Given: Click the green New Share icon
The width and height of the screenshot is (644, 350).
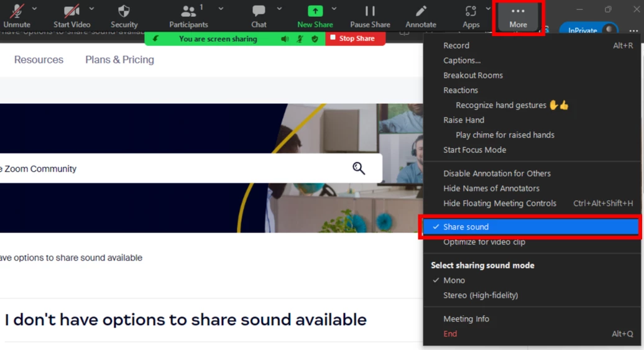Looking at the screenshot, I should 315,11.
